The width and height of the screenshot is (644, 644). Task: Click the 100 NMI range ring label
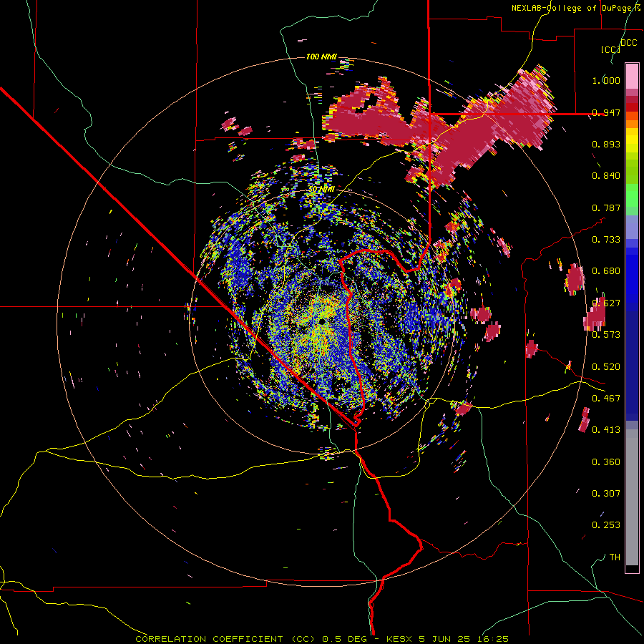tap(321, 57)
